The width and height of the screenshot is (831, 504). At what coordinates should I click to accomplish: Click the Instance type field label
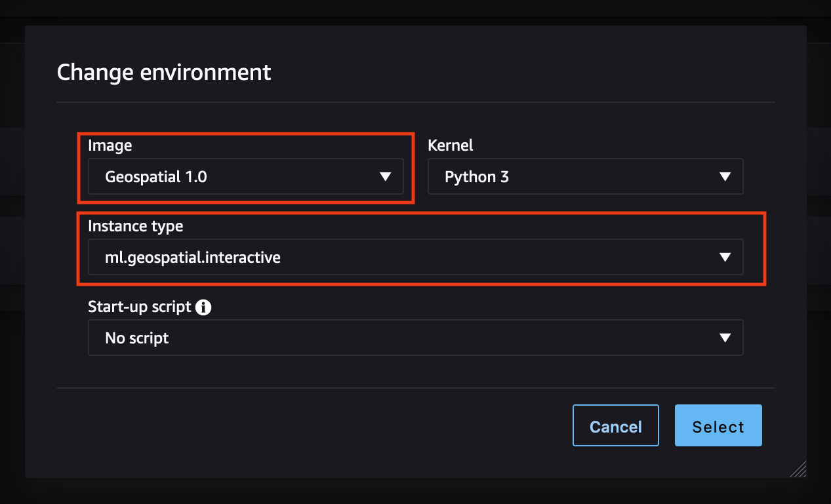pos(135,226)
